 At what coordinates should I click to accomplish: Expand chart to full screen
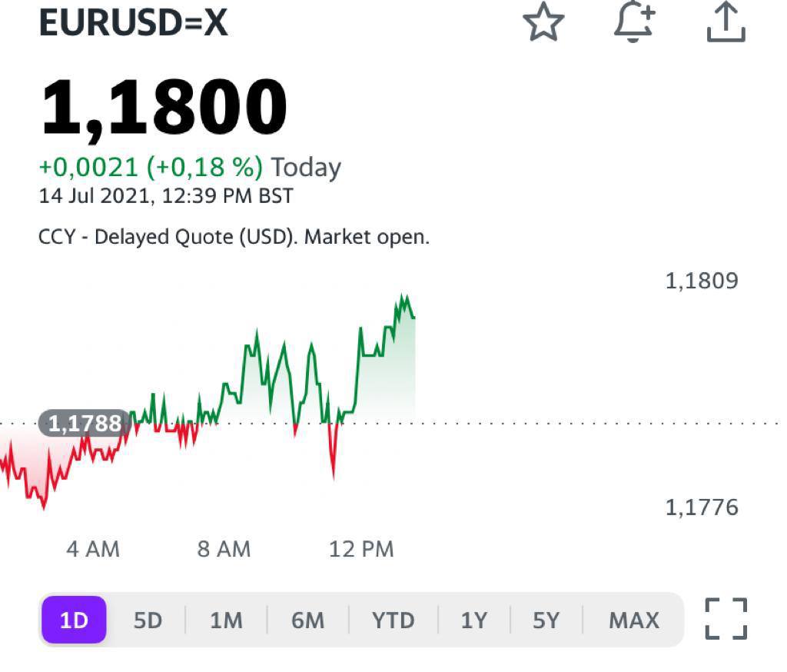(x=726, y=619)
